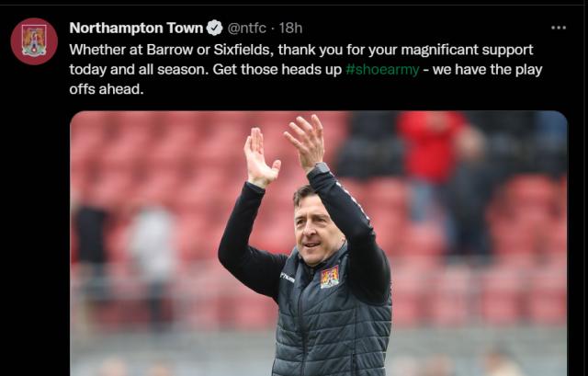This screenshot has width=588, height=376.
Task: Click the watch on the manager's wrist
Action: click(x=320, y=169)
